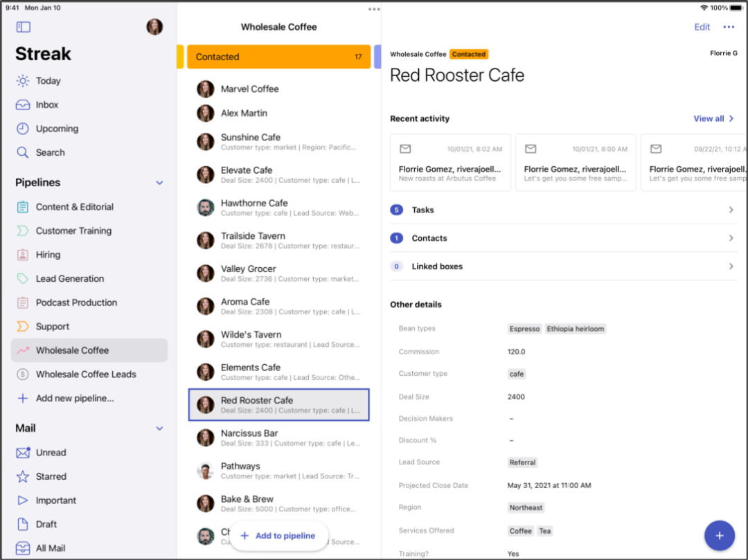Open the Alex Martin box

coord(278,114)
